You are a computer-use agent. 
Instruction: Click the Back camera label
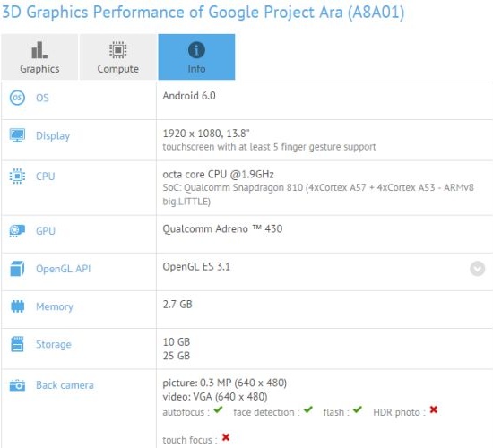[65, 385]
